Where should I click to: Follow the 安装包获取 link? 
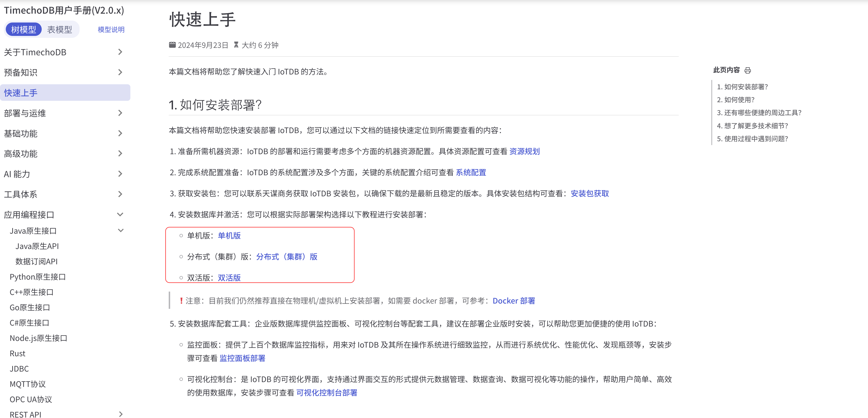click(x=590, y=193)
